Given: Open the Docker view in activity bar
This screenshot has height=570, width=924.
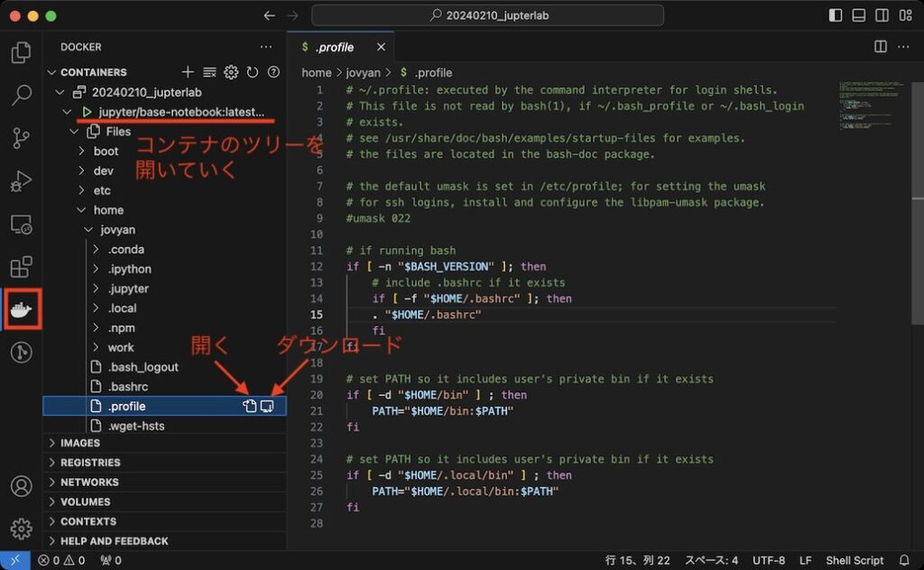Looking at the screenshot, I should (21, 309).
